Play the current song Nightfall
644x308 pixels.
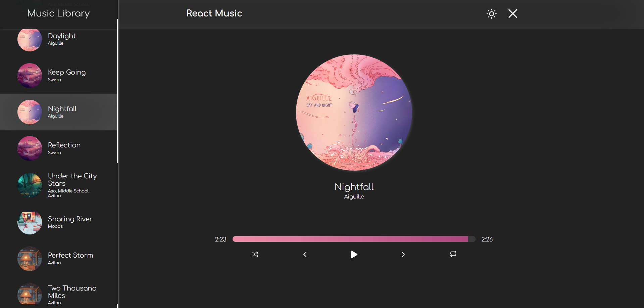(354, 255)
